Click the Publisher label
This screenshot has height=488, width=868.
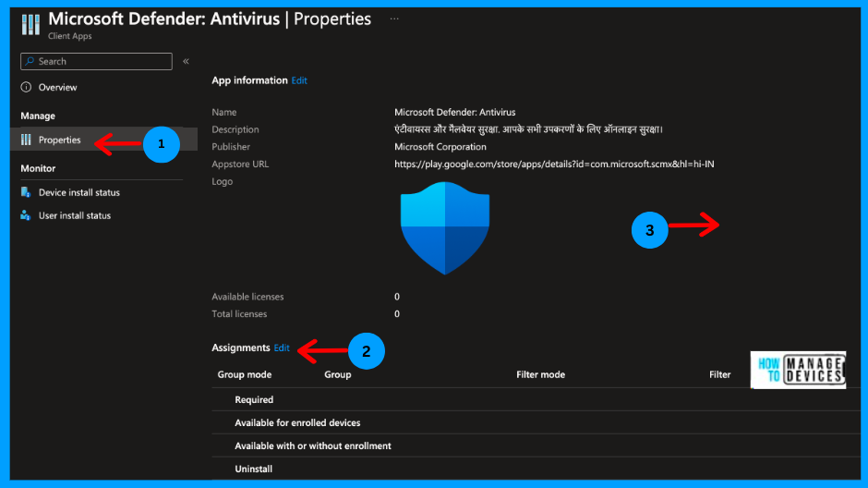[231, 147]
